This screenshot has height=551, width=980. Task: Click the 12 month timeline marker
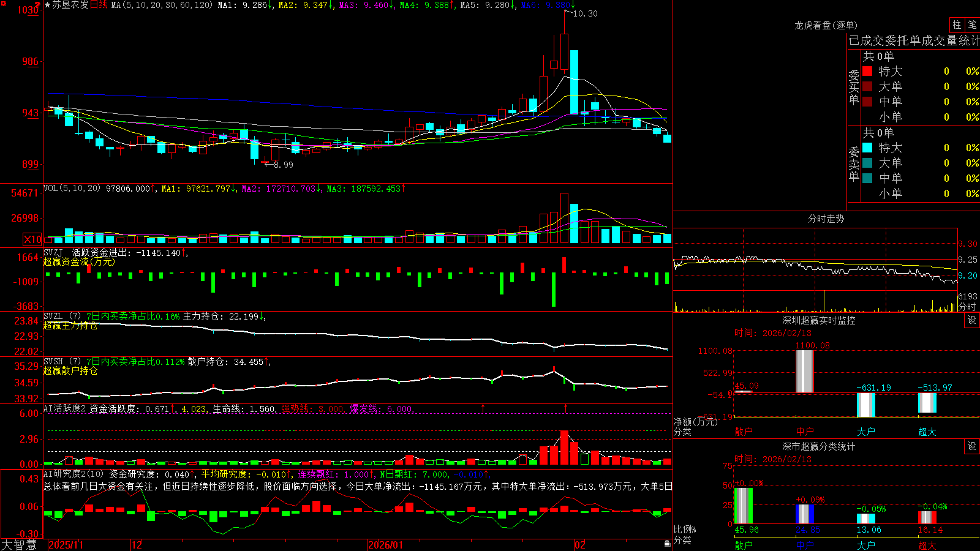point(137,545)
